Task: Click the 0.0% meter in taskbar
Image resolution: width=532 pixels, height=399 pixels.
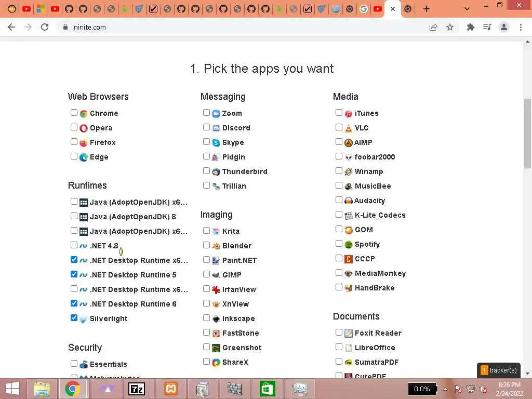Action: point(422,389)
